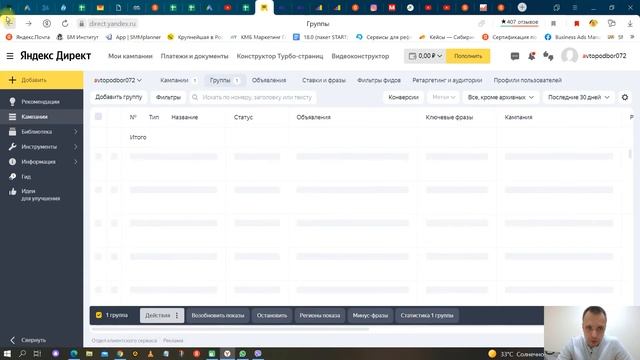Viewport: 640px width, 360px height.
Task: Click the browser forward arrow
Action: pos(29,24)
